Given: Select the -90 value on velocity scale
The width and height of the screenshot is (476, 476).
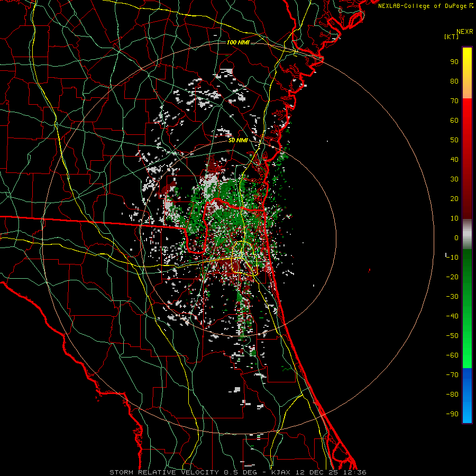Looking at the screenshot, I should (x=452, y=414).
